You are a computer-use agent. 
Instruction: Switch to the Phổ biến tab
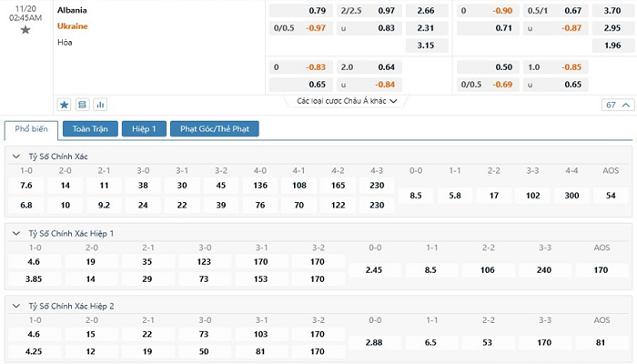[x=31, y=129]
